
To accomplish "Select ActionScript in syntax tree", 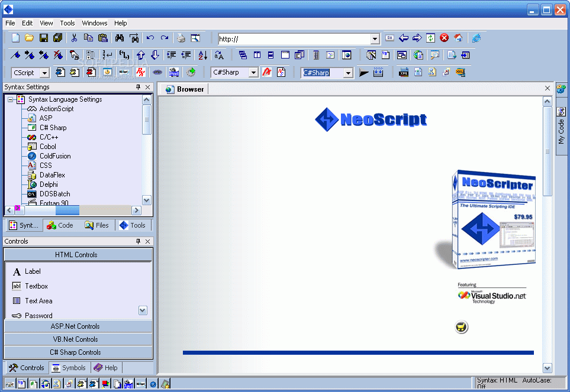I will [x=56, y=109].
